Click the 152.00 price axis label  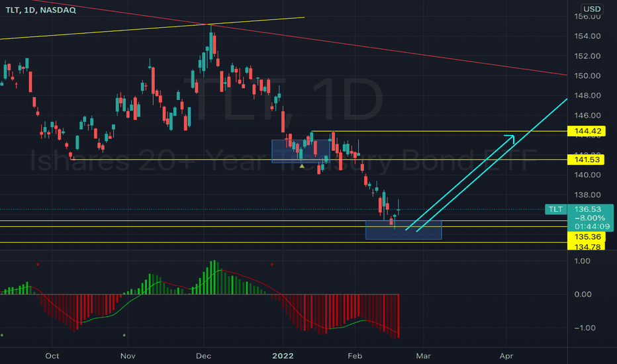pos(587,56)
